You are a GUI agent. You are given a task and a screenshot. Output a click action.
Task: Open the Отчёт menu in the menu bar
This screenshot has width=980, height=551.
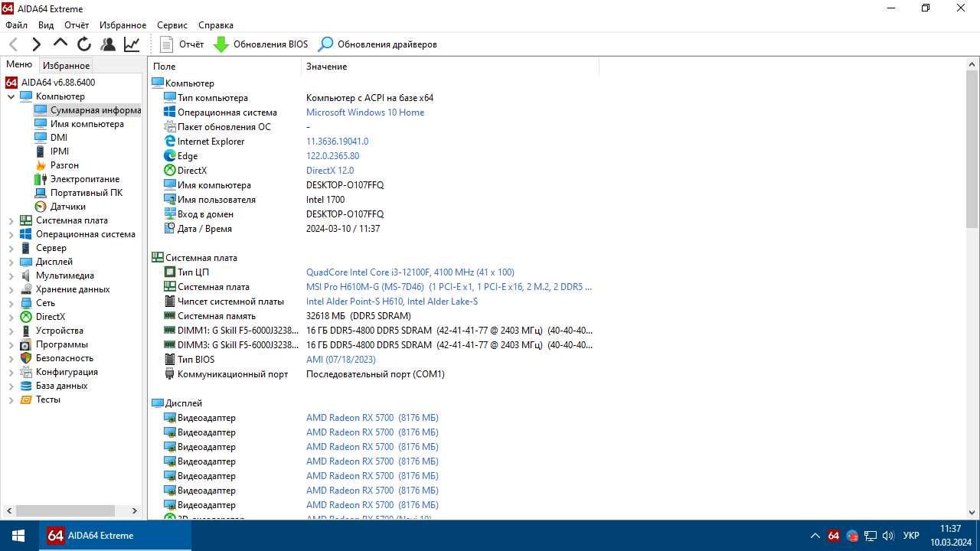click(77, 25)
